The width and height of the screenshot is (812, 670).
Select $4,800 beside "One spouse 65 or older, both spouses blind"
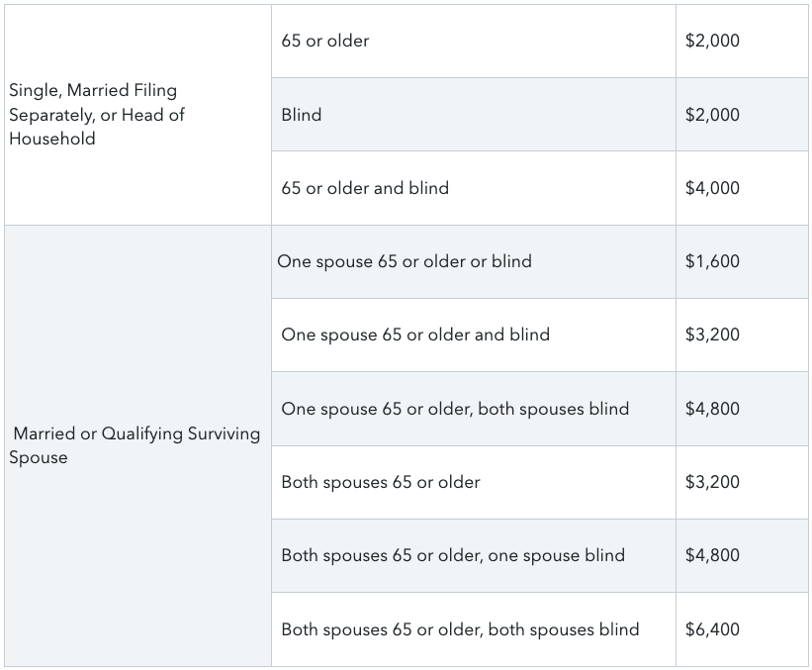712,409
